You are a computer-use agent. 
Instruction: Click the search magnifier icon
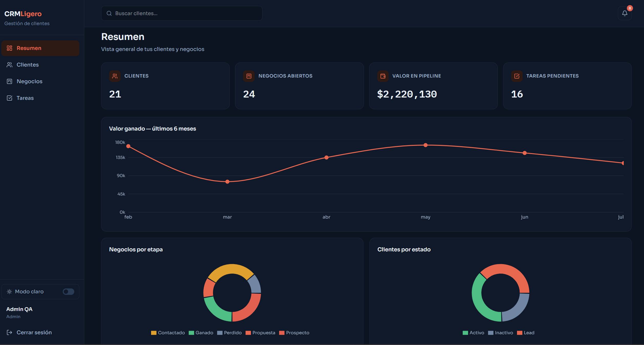tap(109, 13)
